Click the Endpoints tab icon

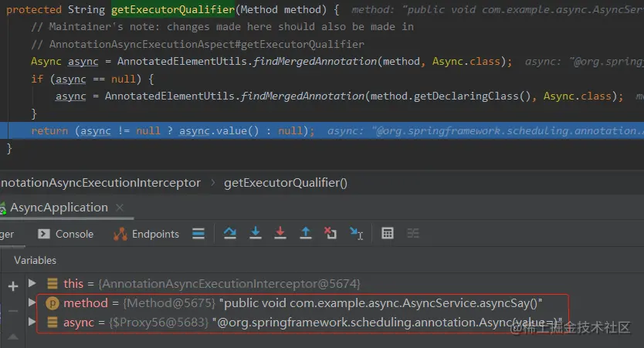click(120, 234)
